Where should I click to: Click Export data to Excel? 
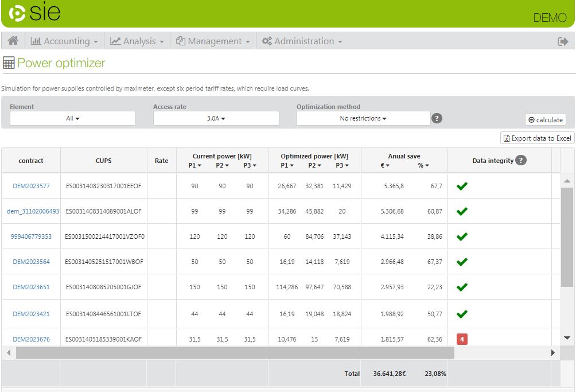537,138
